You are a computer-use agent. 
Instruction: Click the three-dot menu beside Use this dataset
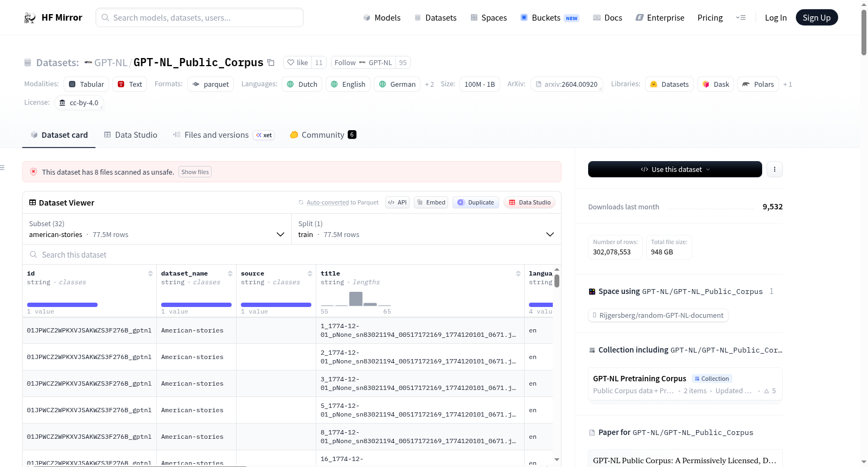775,169
